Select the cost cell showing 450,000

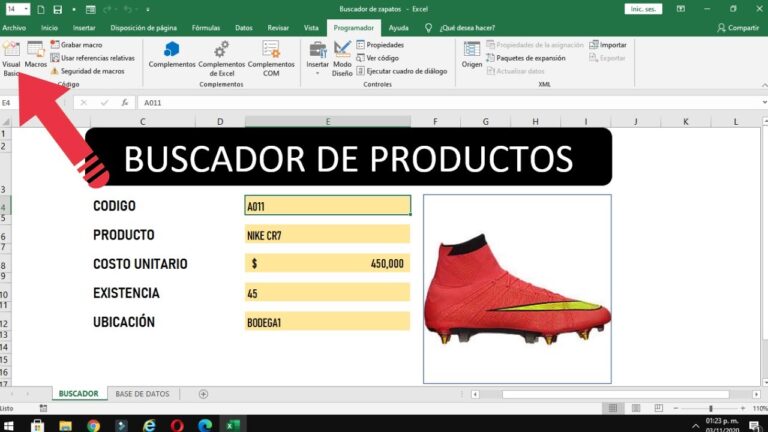tap(327, 263)
